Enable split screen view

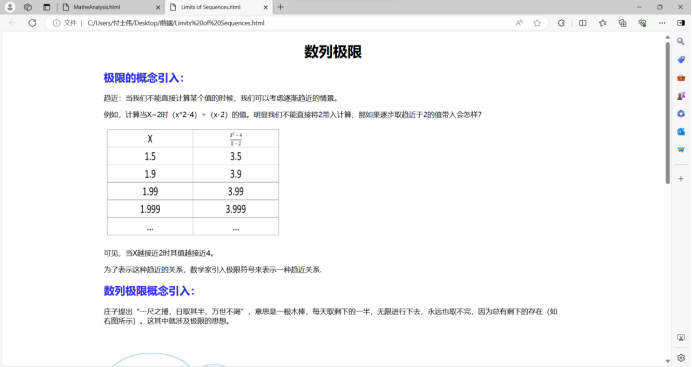(583, 23)
